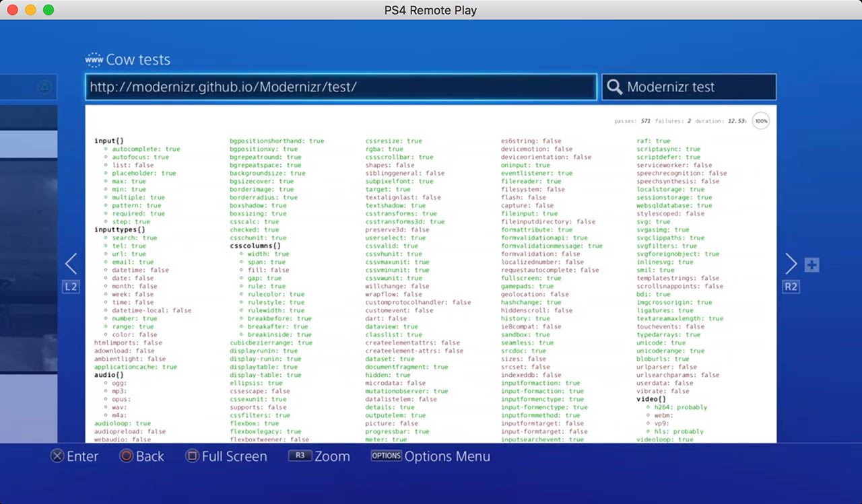Image resolution: width=862 pixels, height=504 pixels.
Task: Click 'svgforeignobject: true' entry
Action: coord(678,254)
